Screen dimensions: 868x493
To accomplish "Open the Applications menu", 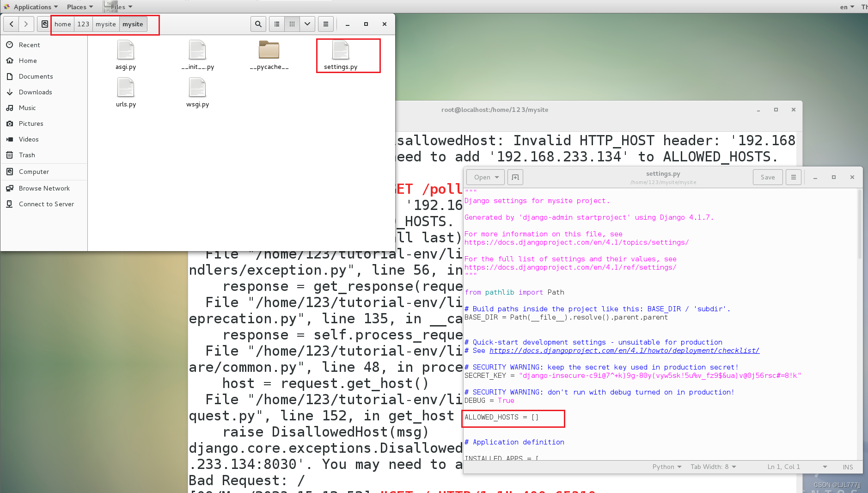I will coord(31,6).
